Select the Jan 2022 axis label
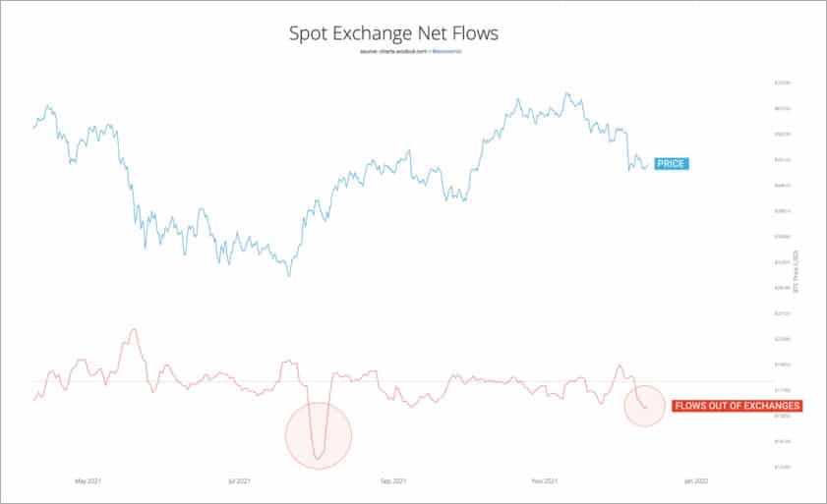The width and height of the screenshot is (827, 504). [696, 480]
